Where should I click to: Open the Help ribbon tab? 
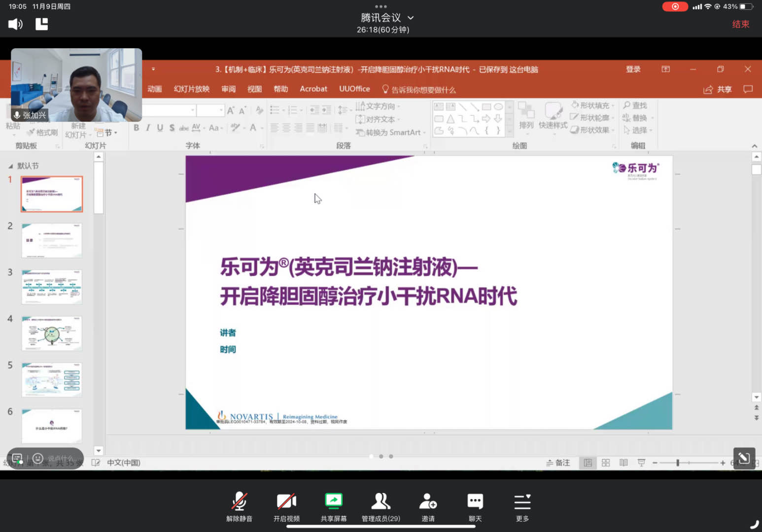pyautogui.click(x=280, y=89)
